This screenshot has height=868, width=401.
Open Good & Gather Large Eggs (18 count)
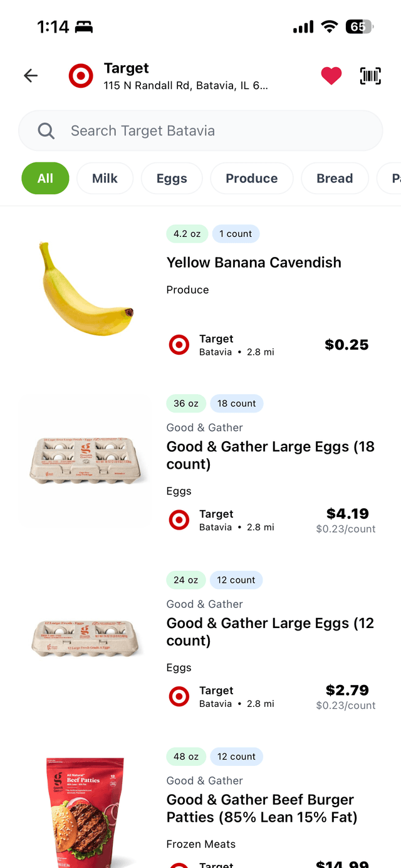270,455
